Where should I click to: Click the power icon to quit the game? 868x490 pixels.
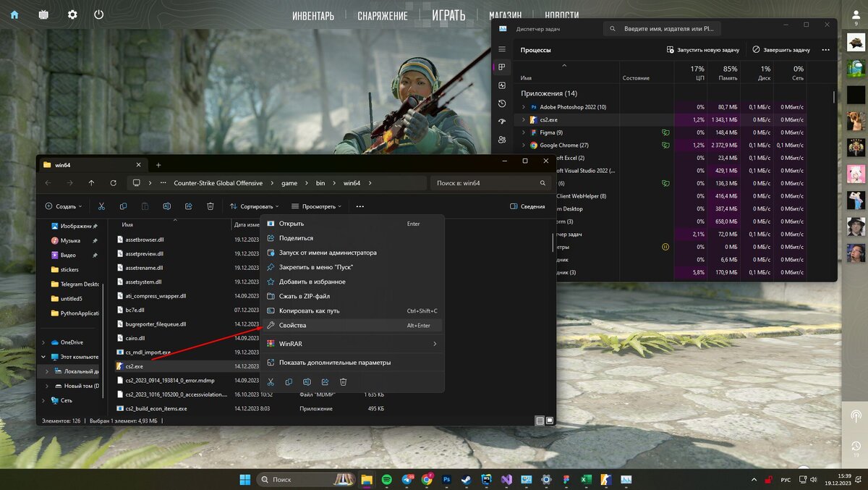(x=99, y=14)
